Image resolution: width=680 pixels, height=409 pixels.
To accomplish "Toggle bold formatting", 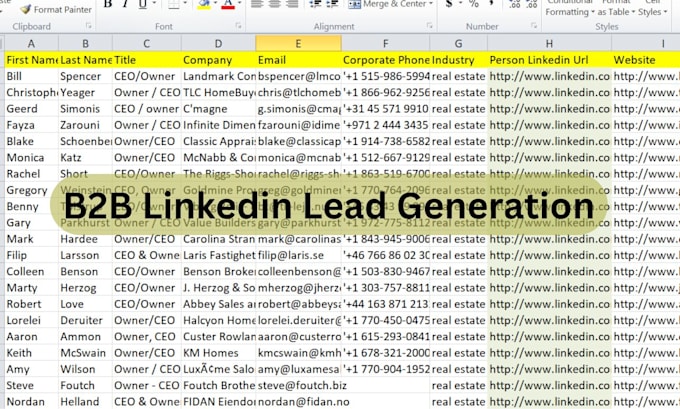I will click(x=108, y=4).
